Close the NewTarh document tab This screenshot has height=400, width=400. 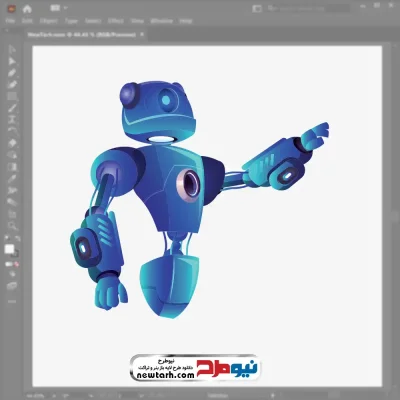pos(142,34)
